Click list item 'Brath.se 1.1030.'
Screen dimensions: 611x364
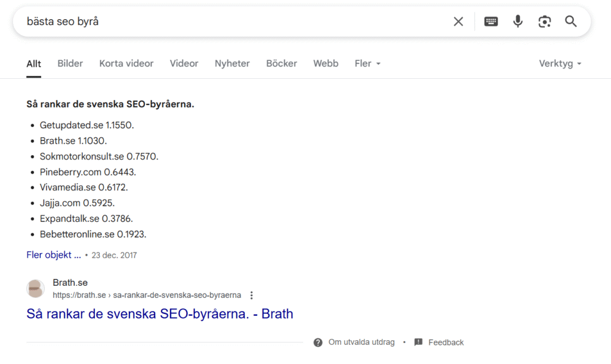tap(73, 141)
